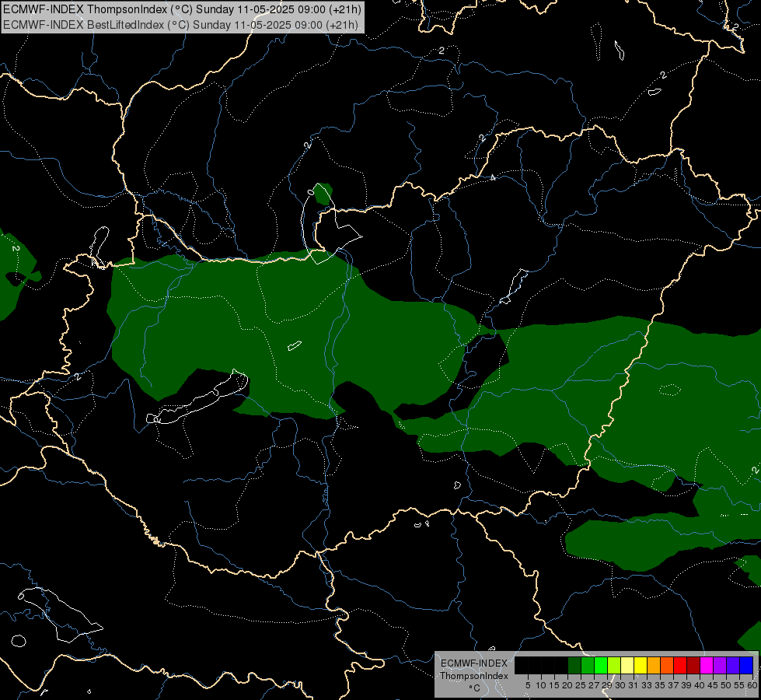Click the orange 33–35 legend swatch
Image resolution: width=761 pixels, height=700 pixels.
[654, 665]
